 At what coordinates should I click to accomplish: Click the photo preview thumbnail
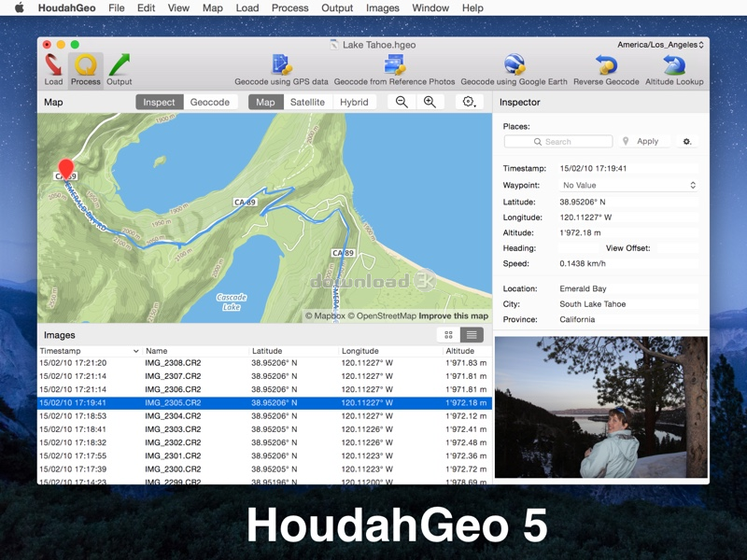pyautogui.click(x=601, y=407)
